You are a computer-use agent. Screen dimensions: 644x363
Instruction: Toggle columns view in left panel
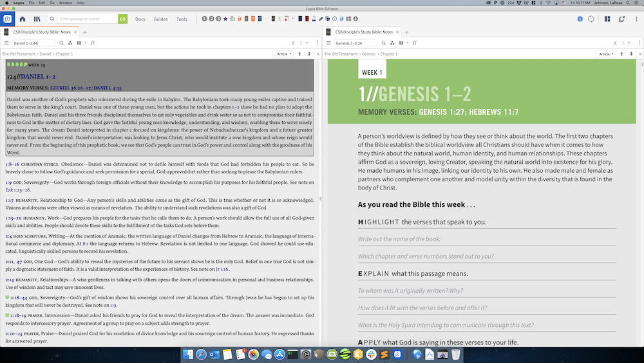pyautogui.click(x=79, y=43)
